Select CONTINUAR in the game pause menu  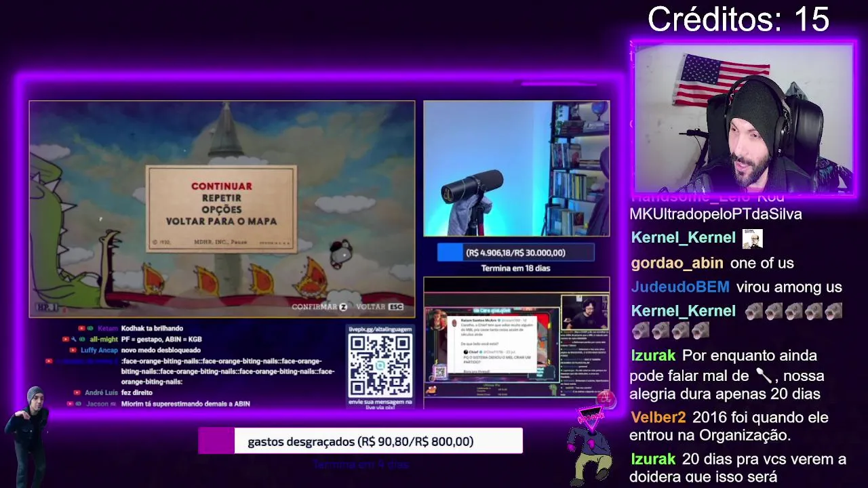click(221, 186)
